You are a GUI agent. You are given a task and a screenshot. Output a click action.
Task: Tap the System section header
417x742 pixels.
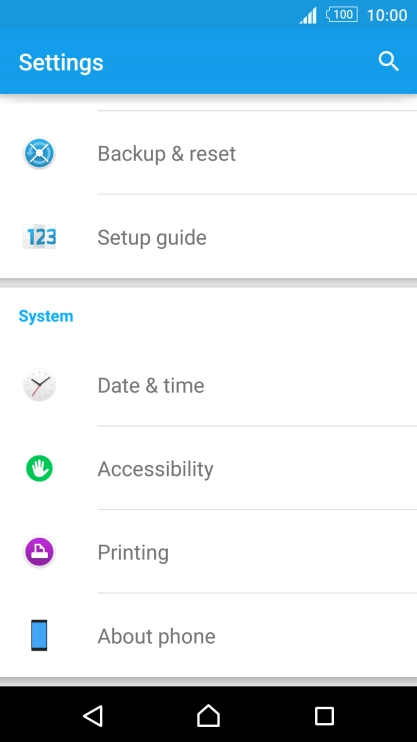[x=46, y=316]
